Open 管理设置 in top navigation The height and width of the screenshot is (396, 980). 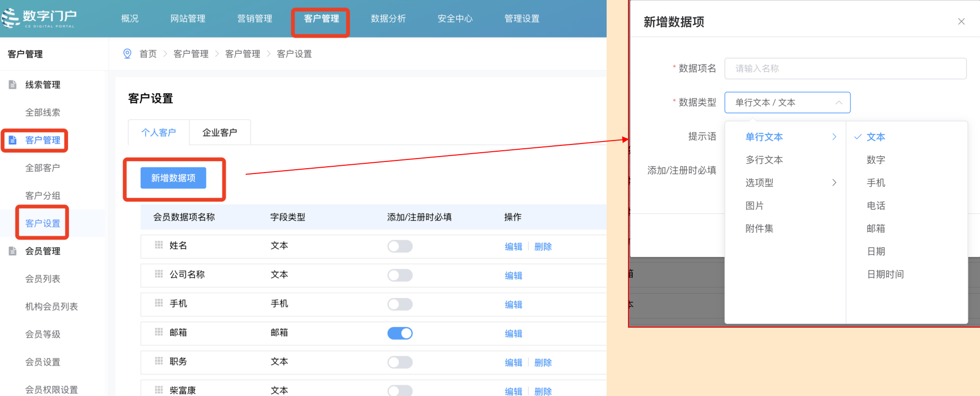pyautogui.click(x=522, y=18)
